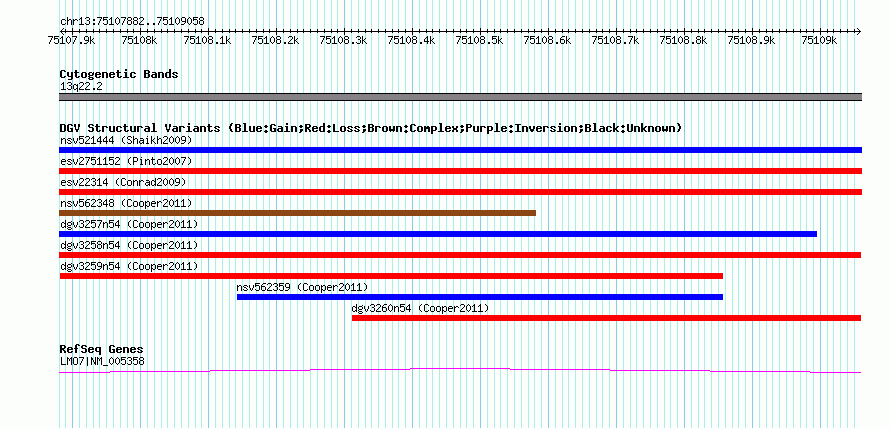Screen dimensions: 890x428
Task: Click the 13q22.2 band label
Action: 81,87
